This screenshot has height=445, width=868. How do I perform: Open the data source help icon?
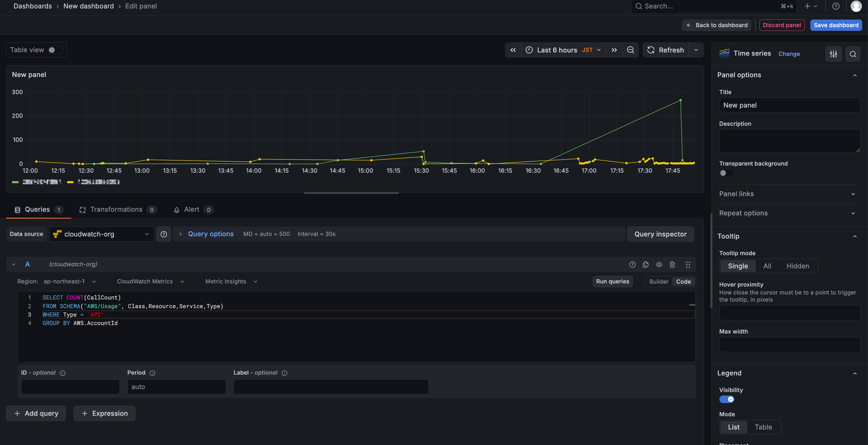164,234
